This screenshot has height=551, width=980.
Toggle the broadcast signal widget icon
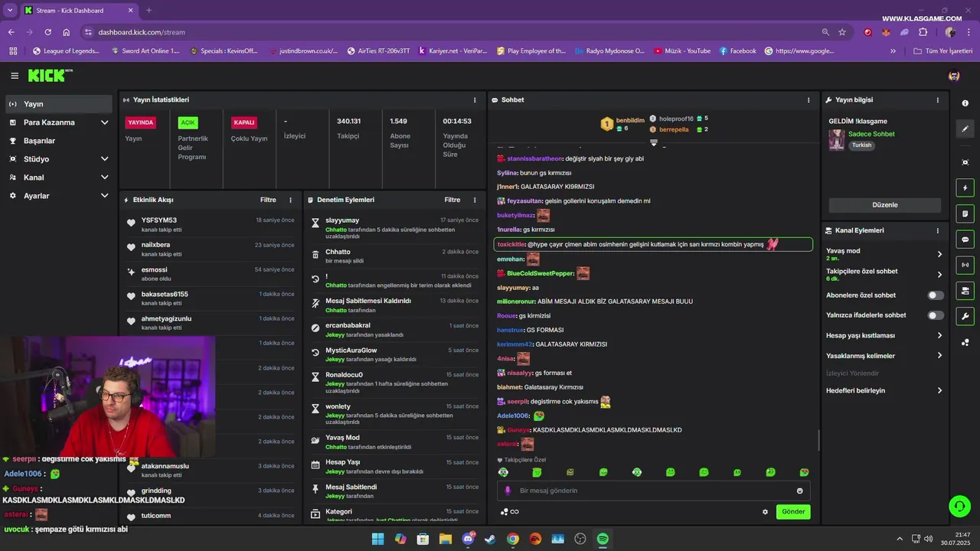tap(965, 265)
